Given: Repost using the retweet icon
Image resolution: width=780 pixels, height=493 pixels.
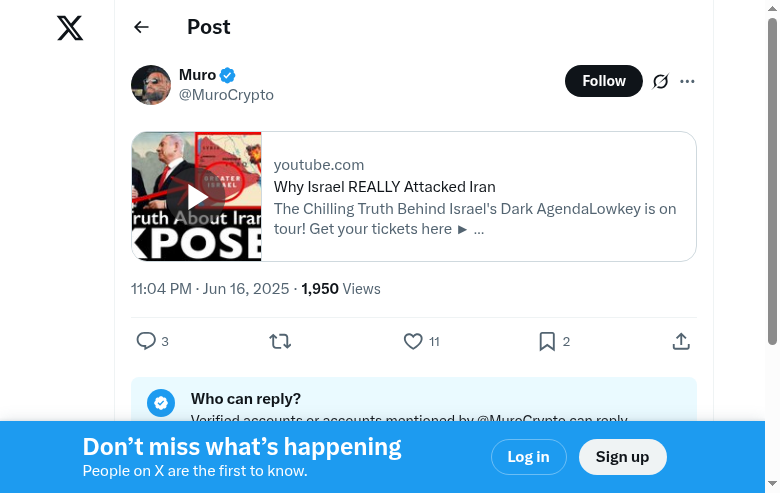Looking at the screenshot, I should tap(280, 341).
